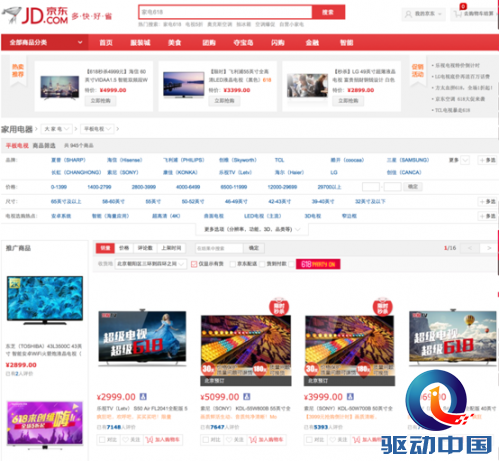Screen dimensions: 499x461
Task: Click the 限时秒杀 badge on the ¥3999.00 TV
Action: (x=382, y=307)
